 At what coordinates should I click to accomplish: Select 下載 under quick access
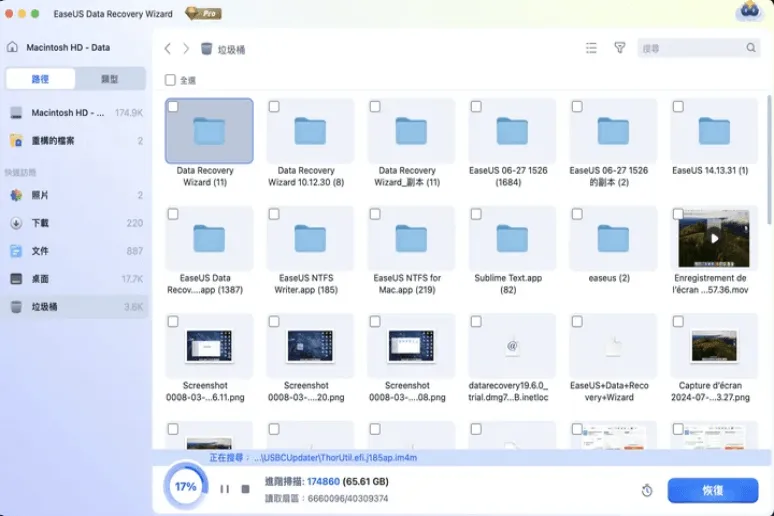[x=40, y=223]
